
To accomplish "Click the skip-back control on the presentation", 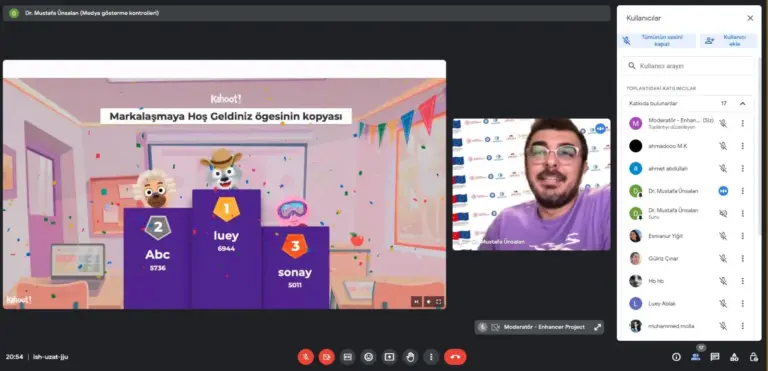I will (416, 302).
